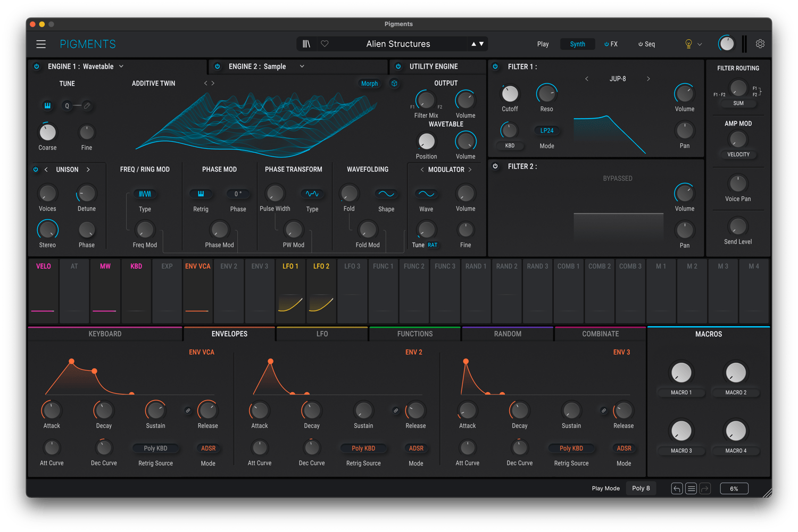Click the ENV VCA release link icon
Image resolution: width=798 pixels, height=532 pixels.
click(188, 411)
